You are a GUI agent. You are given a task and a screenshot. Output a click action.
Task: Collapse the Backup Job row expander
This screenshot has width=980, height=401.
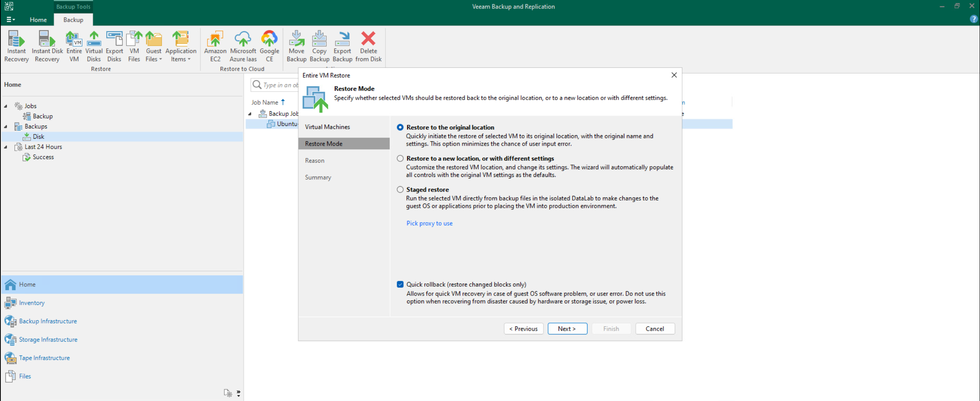[250, 114]
